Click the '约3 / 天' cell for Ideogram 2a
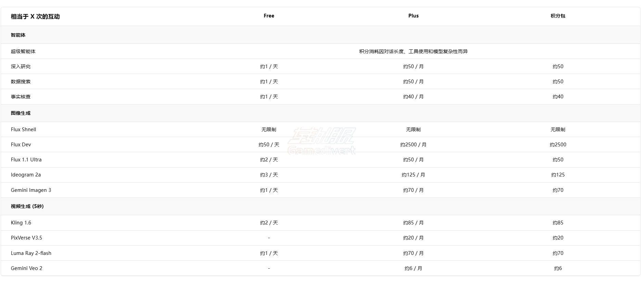The image size is (644, 282). point(269,175)
